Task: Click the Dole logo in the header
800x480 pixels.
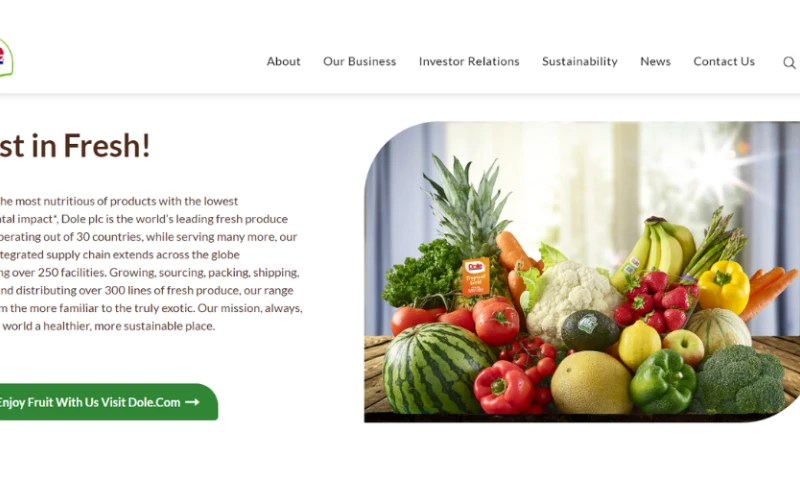Action: pos(6,58)
